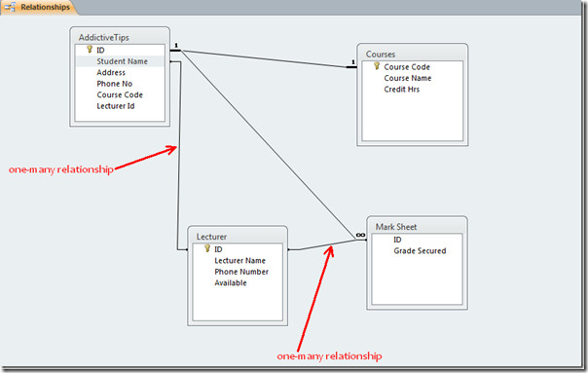Image resolution: width=588 pixels, height=373 pixels.
Task: Click the Relationships tab icon
Action: pyautogui.click(x=10, y=7)
